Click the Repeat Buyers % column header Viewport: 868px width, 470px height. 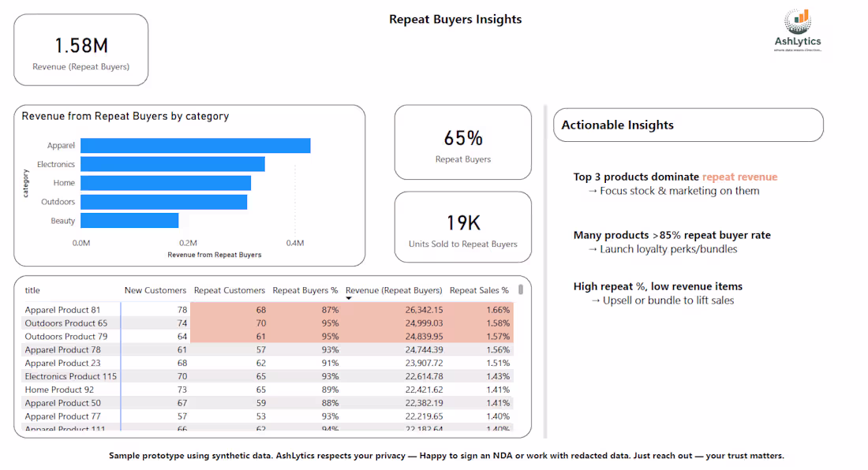click(x=305, y=290)
